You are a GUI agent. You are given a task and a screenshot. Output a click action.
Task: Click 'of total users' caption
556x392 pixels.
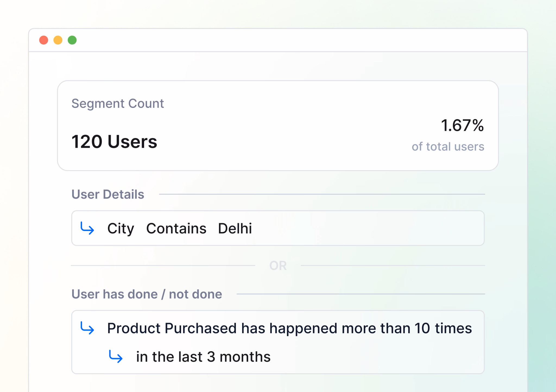click(448, 147)
